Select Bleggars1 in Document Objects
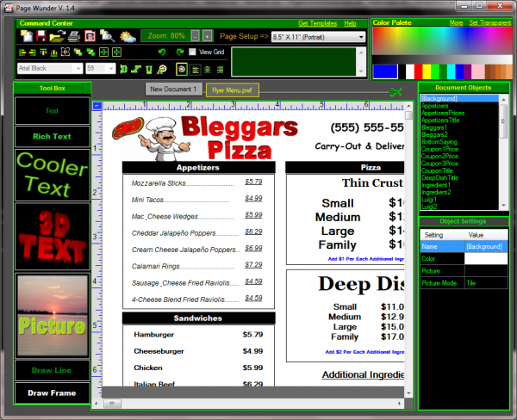The image size is (517, 420). click(434, 127)
